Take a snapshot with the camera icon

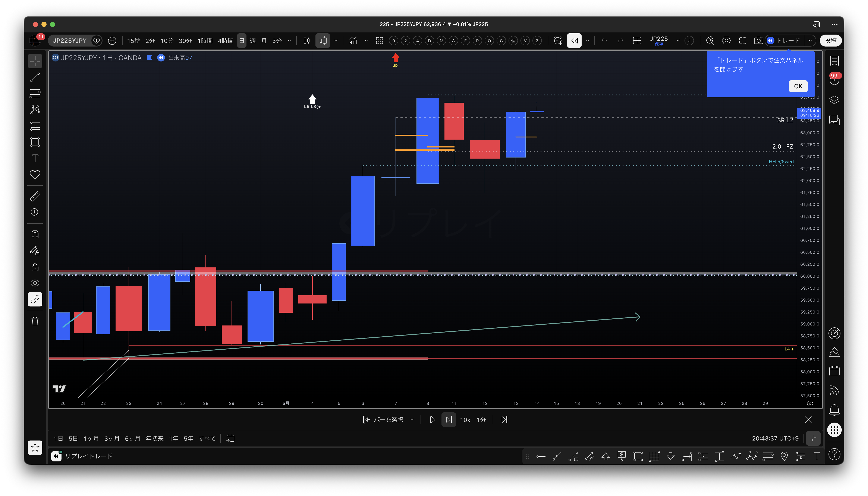758,41
